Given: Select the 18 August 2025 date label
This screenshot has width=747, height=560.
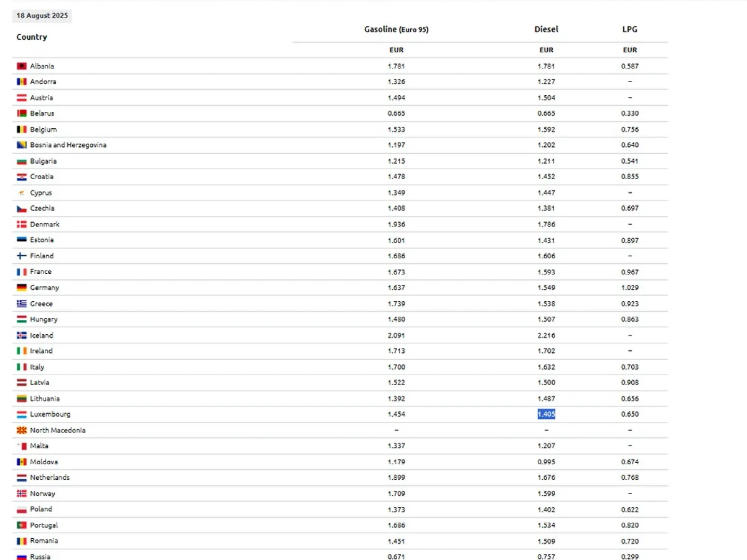Looking at the screenshot, I should [x=42, y=16].
